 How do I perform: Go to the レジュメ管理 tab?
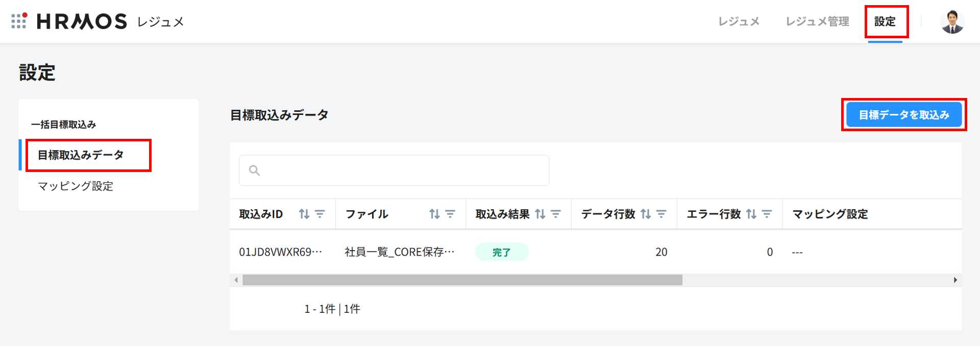[x=817, y=21]
